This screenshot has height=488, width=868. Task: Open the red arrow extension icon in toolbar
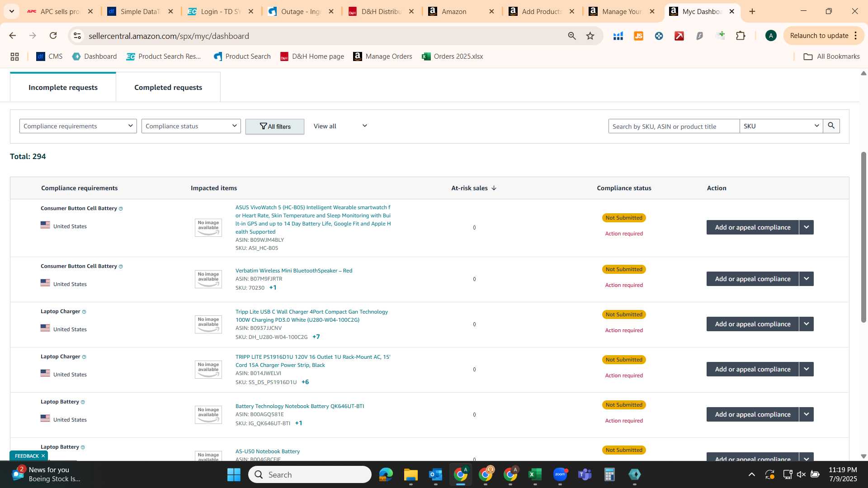tap(679, 36)
